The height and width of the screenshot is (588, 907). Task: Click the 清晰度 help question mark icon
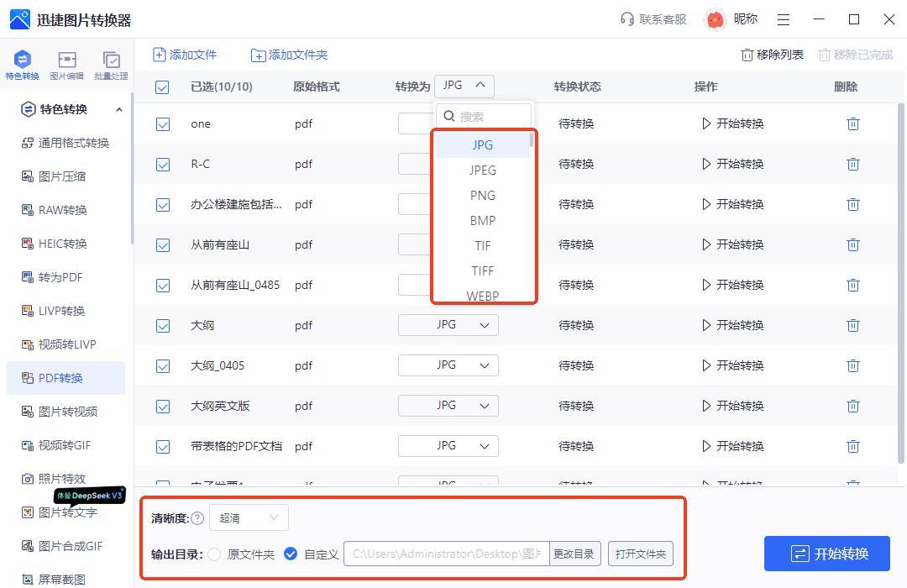coord(197,518)
